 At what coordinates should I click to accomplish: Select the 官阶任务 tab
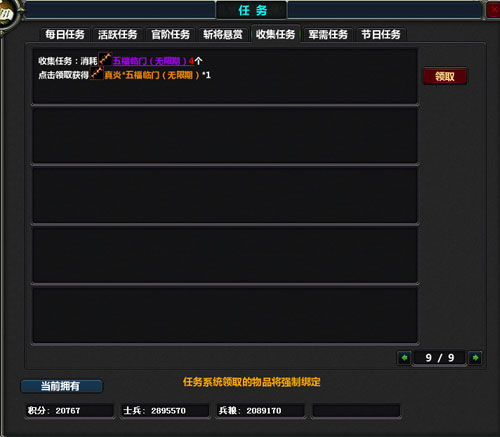pos(170,34)
